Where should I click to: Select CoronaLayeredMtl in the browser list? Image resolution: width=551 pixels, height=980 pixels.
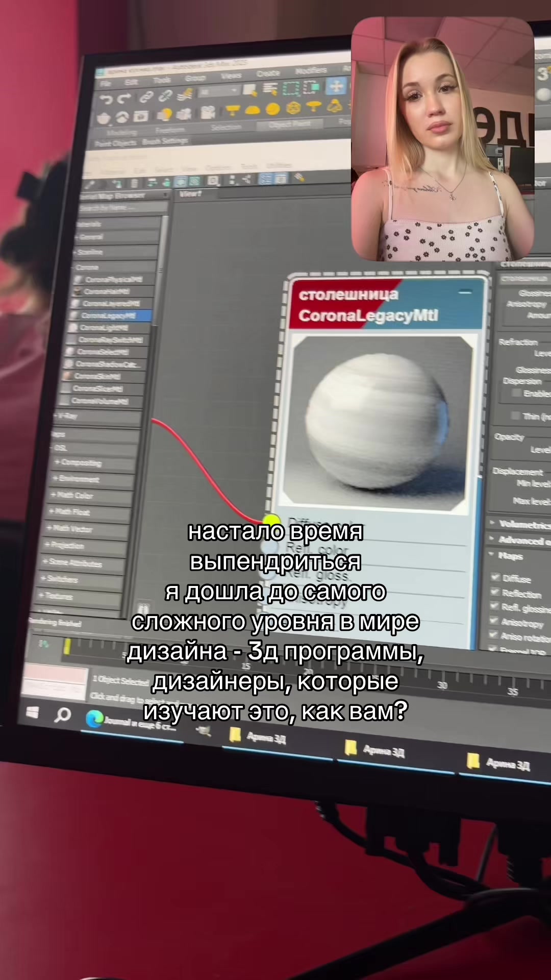[111, 303]
